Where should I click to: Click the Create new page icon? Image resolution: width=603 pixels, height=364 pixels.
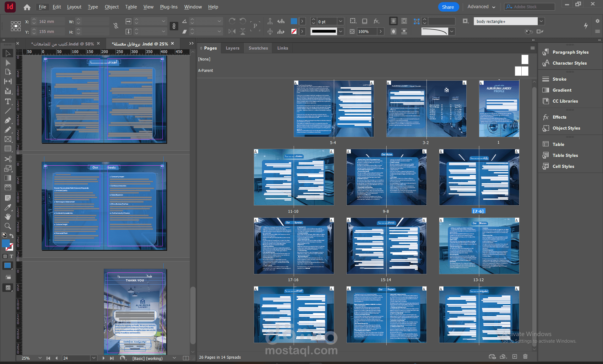coord(514,356)
